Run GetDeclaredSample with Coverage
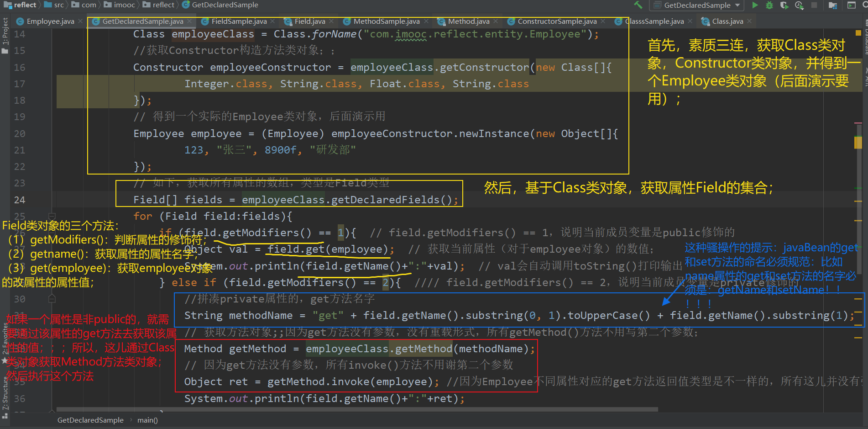This screenshot has height=429, width=868. tap(784, 5)
